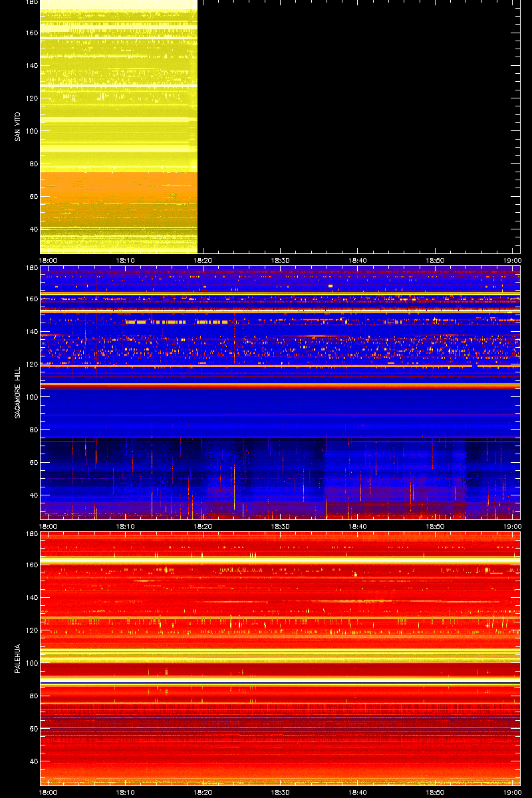The width and height of the screenshot is (532, 798).
Task: Click the 120 tick on Sagamore Hill axis
Action: pyautogui.click(x=31, y=364)
